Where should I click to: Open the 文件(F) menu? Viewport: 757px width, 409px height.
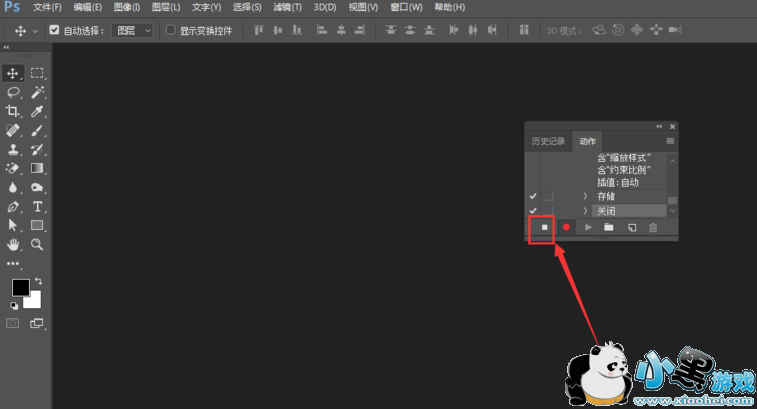[47, 7]
